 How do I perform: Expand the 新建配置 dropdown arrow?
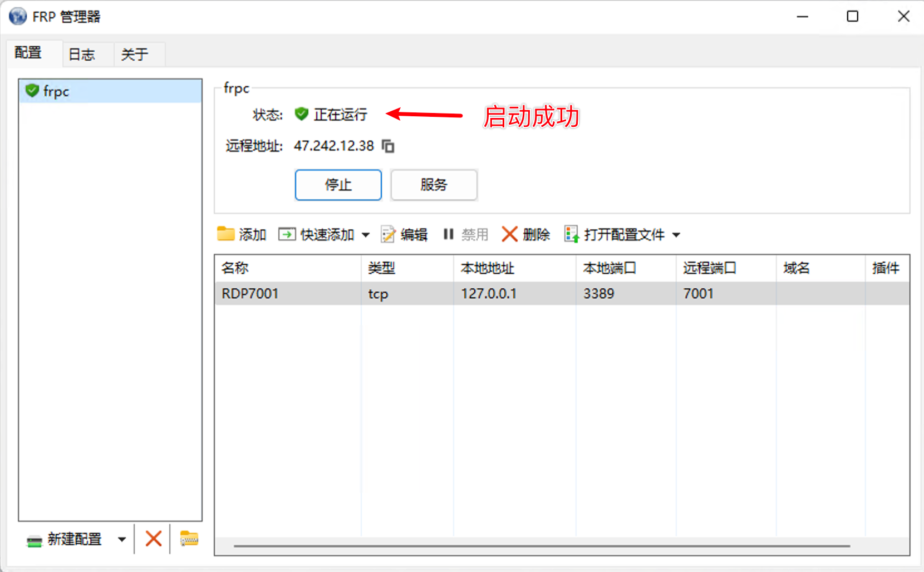coord(122,539)
